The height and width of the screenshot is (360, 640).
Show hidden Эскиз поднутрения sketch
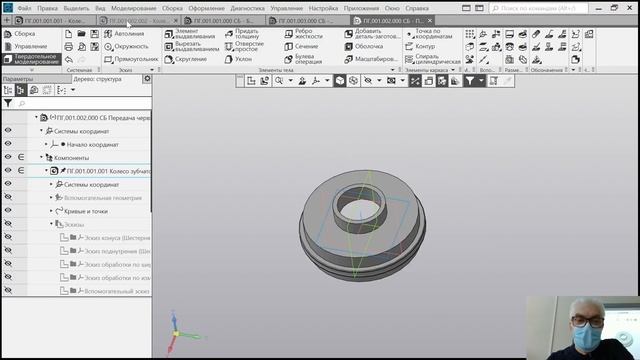click(8, 250)
